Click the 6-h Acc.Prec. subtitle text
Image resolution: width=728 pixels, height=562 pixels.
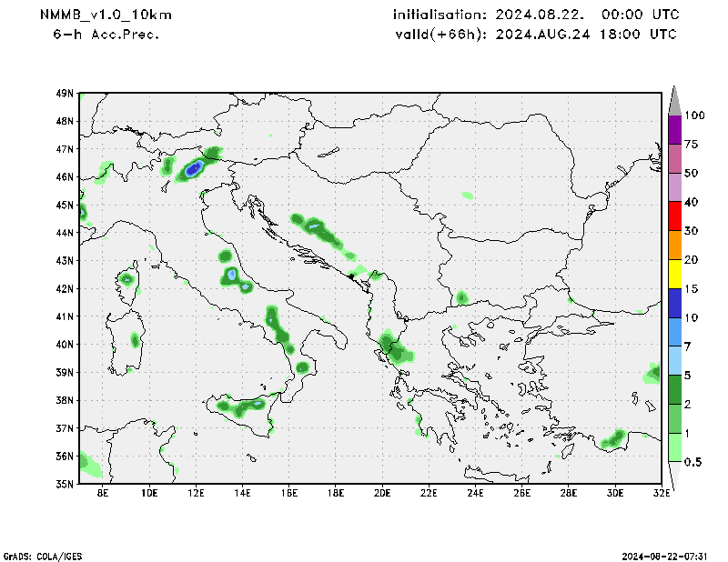[x=107, y=35]
